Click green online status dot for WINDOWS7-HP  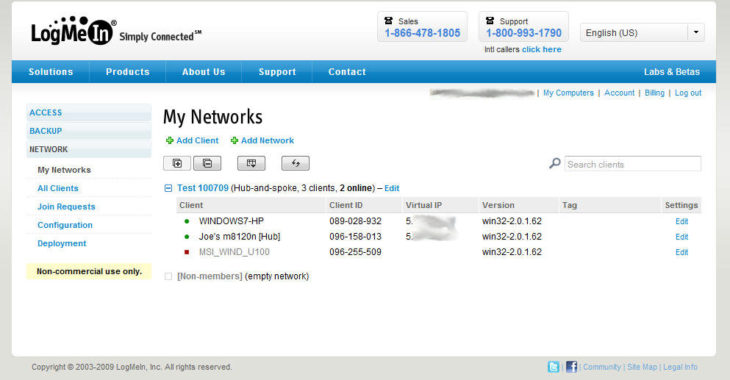[187, 221]
